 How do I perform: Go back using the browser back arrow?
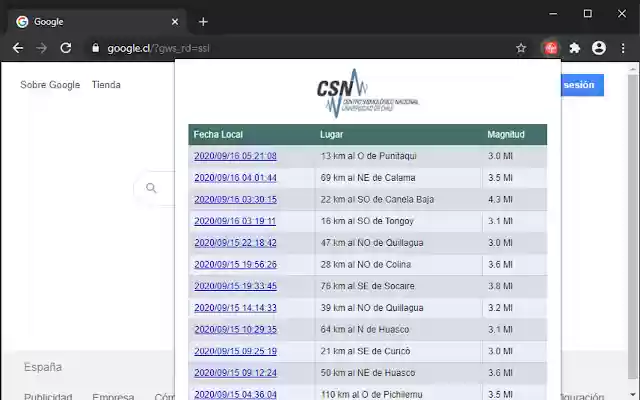tap(18, 48)
